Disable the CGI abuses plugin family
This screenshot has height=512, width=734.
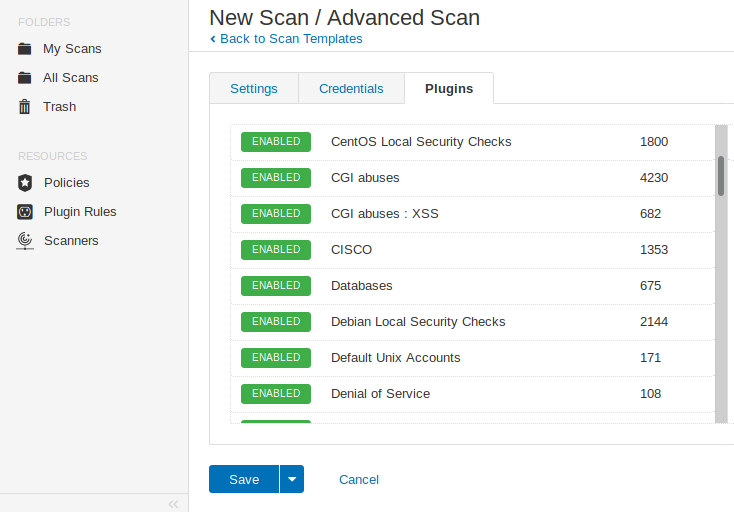[276, 178]
